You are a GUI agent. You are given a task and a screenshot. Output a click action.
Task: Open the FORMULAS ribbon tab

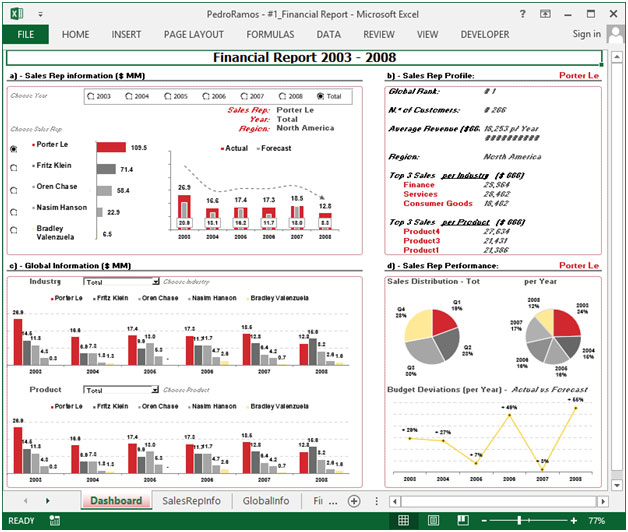(270, 34)
